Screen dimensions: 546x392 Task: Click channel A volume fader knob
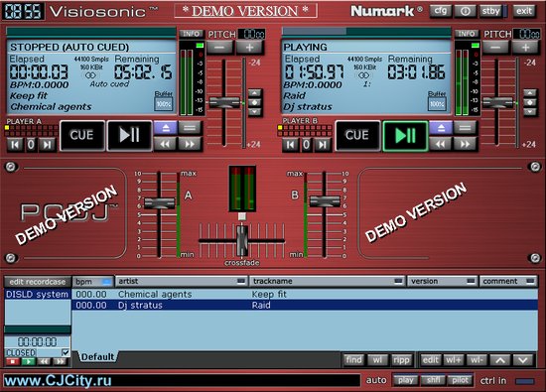[x=160, y=203]
